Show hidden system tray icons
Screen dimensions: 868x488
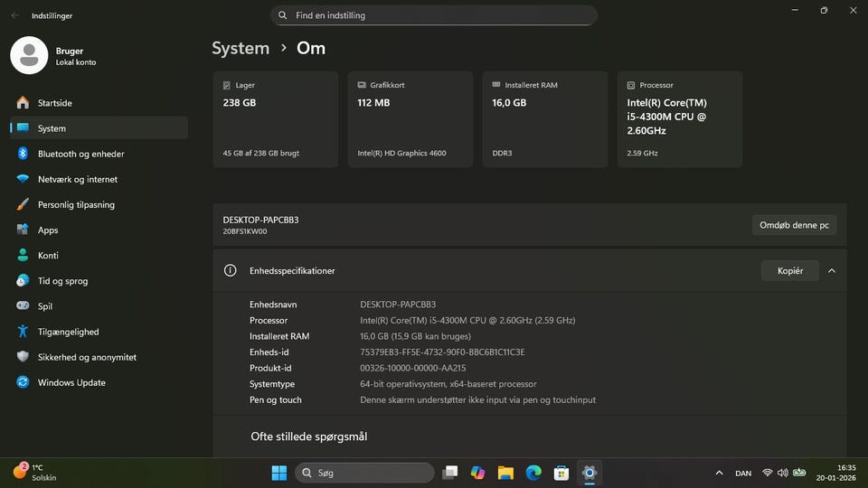click(719, 473)
